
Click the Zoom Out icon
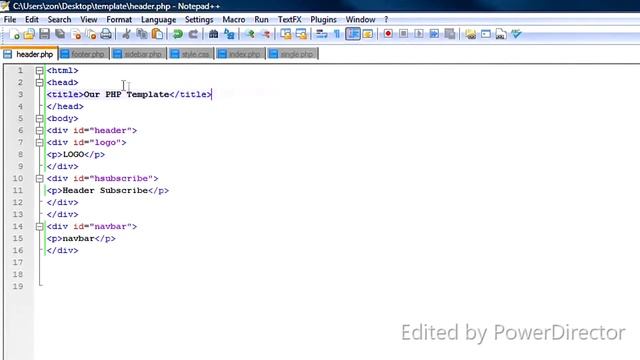tap(266, 34)
